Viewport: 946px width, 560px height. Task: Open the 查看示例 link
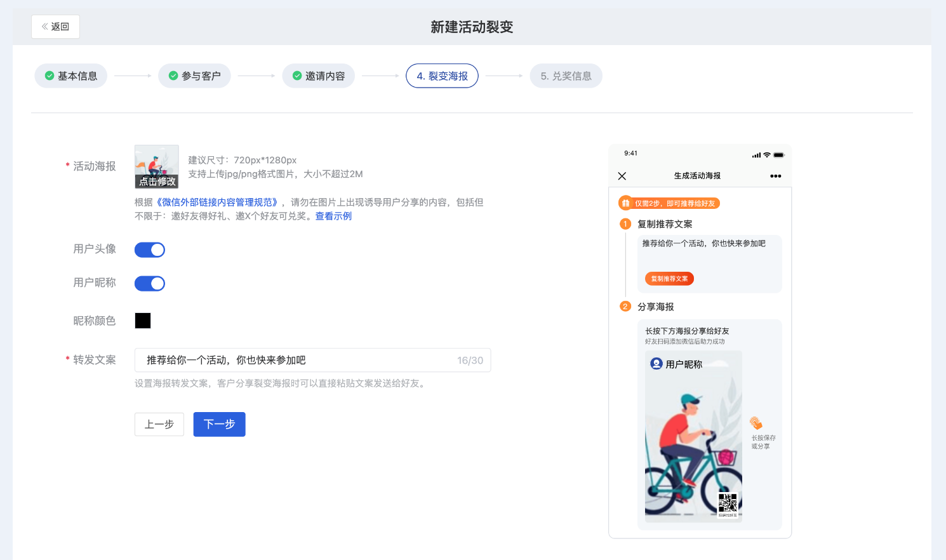tap(333, 216)
